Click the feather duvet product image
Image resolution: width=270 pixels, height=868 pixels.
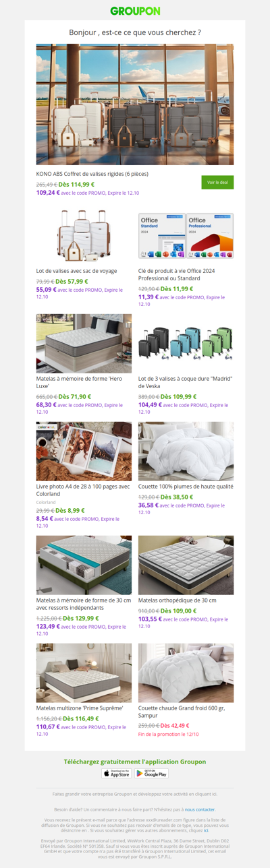186,452
